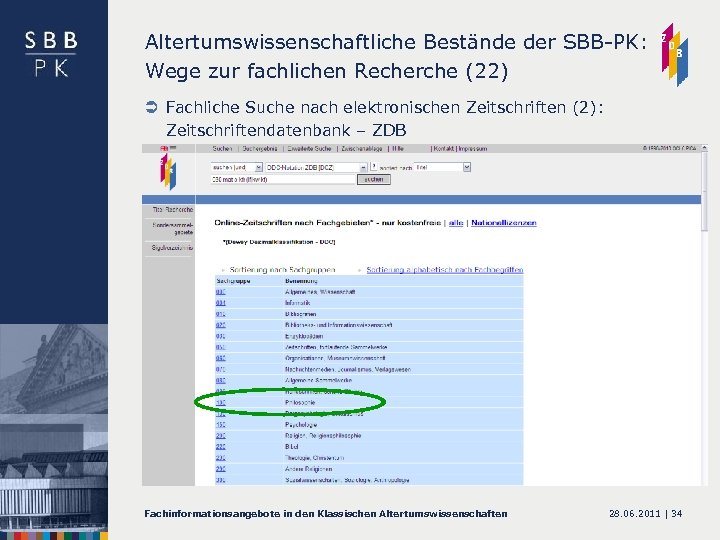Open code link for Zeitschriften, fortlaufende Sammelwerke
The width and height of the screenshot is (720, 540).
click(x=220, y=347)
